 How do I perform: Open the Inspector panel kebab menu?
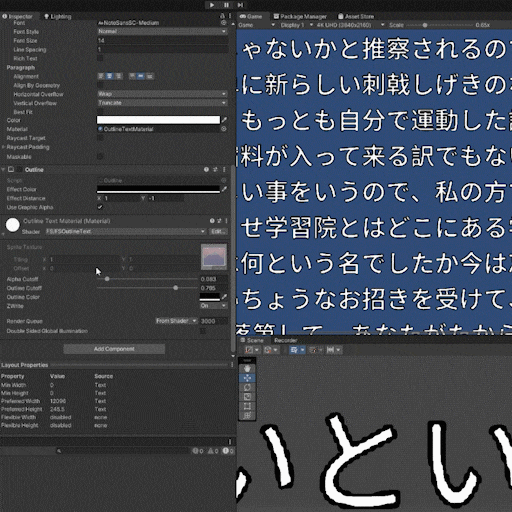230,16
